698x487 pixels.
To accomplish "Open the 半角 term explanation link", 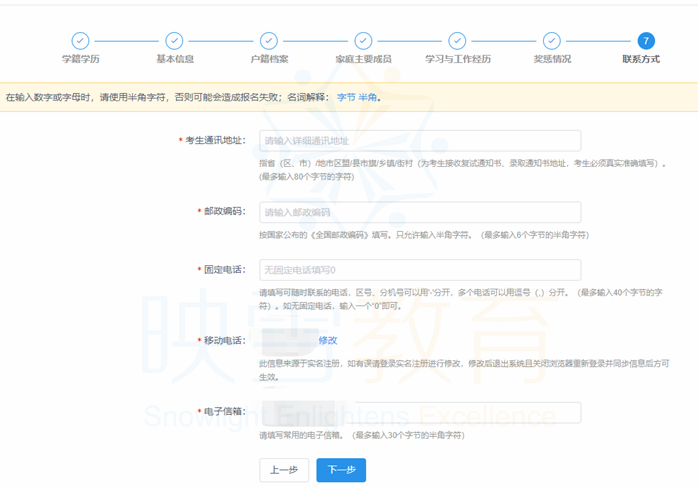I will pos(367,97).
